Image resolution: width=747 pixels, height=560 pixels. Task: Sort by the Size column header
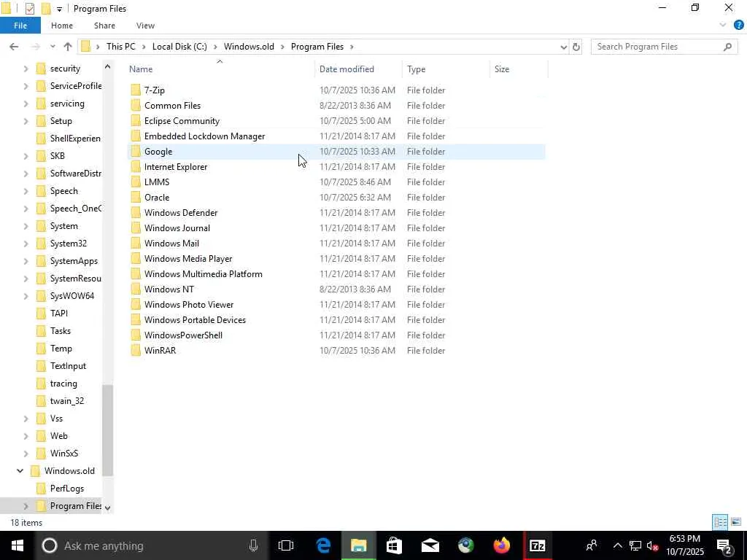(502, 69)
